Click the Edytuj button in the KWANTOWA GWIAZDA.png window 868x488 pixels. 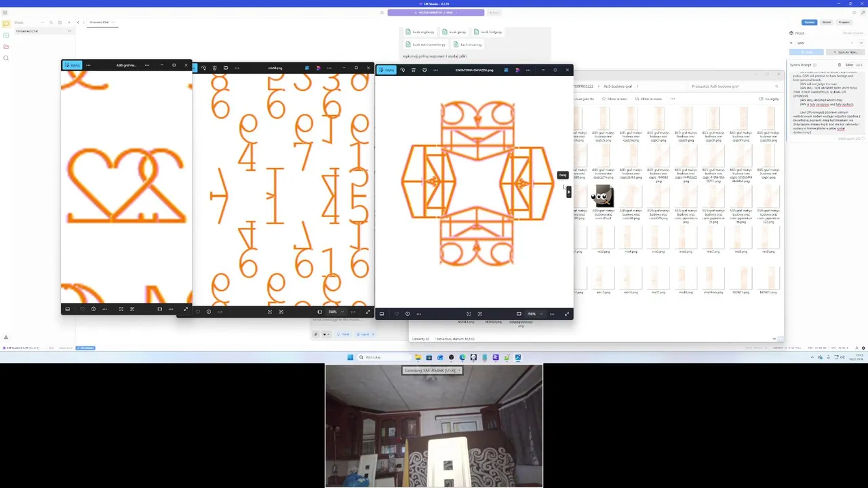[387, 70]
